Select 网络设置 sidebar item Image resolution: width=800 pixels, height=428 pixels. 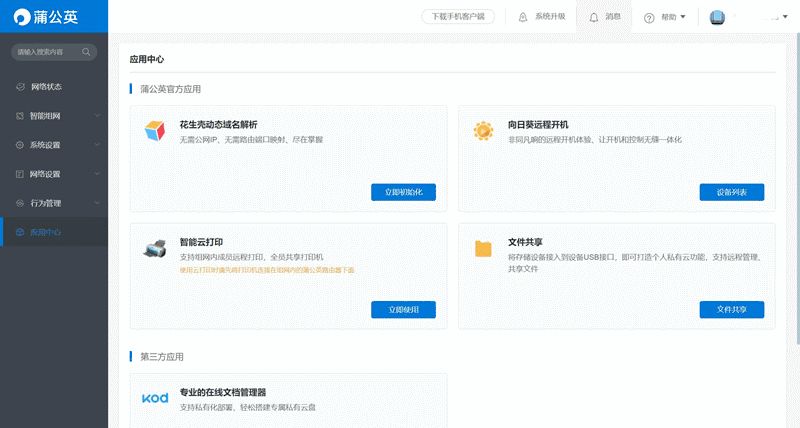pos(54,174)
